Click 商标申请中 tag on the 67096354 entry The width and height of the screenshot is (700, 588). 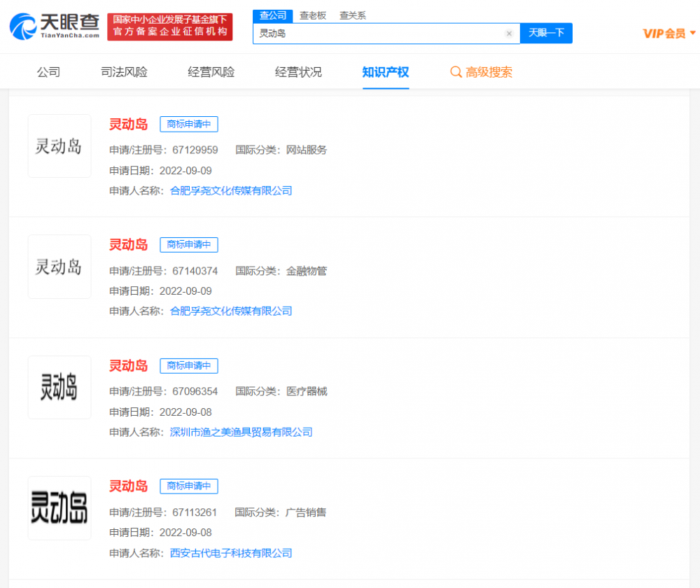[x=189, y=365]
